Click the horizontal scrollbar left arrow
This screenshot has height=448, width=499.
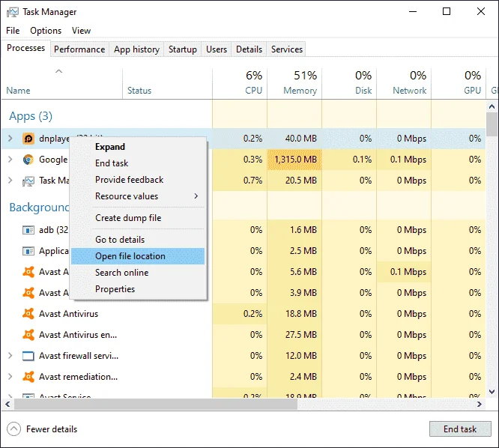(x=8, y=404)
